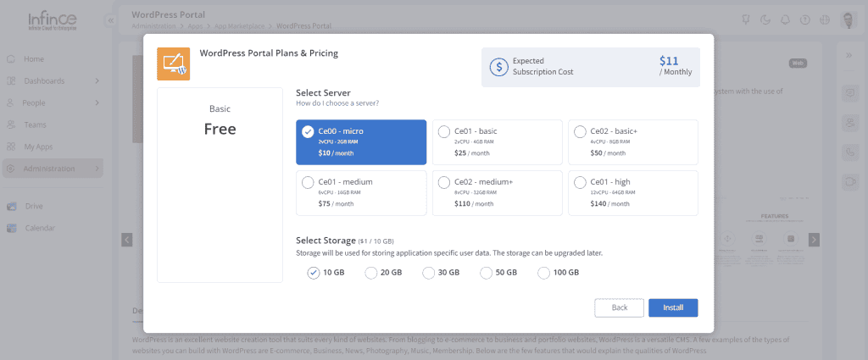Open notifications bell icon
Screen dimensions: 868x360
pyautogui.click(x=785, y=20)
